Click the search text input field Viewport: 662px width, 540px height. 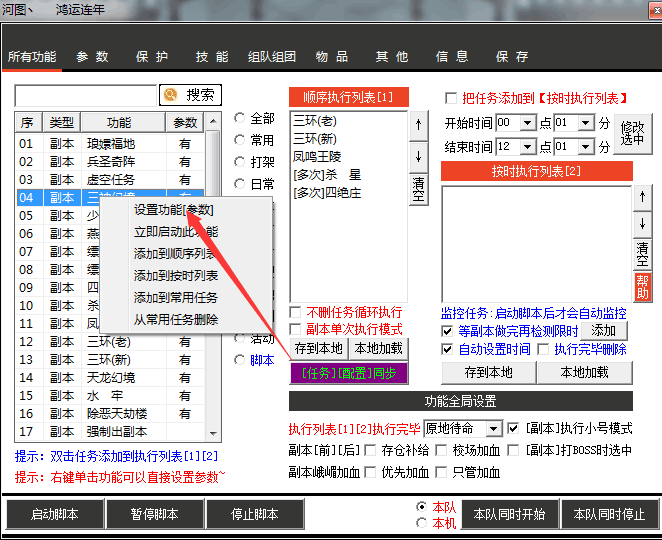point(86,95)
